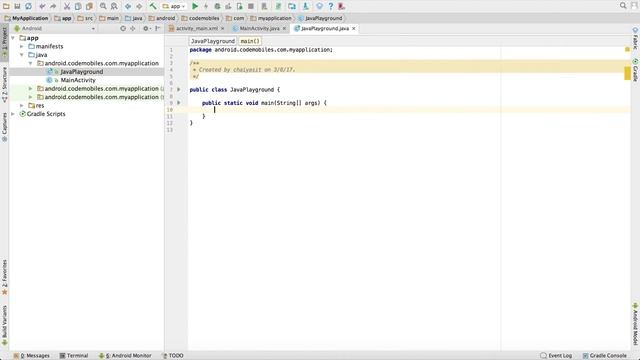Select Gradle Scripts tree item
Viewport: 640px width, 360px height.
point(46,114)
